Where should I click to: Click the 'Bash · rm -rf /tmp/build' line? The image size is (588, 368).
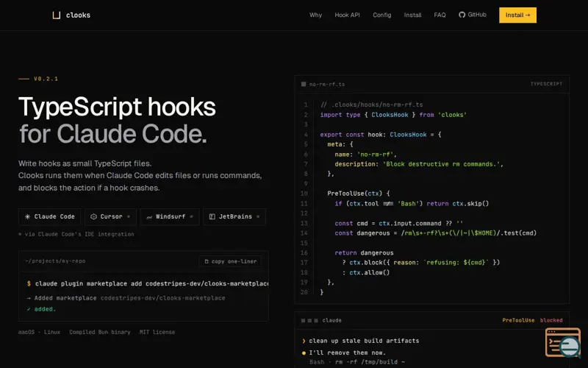(x=357, y=362)
